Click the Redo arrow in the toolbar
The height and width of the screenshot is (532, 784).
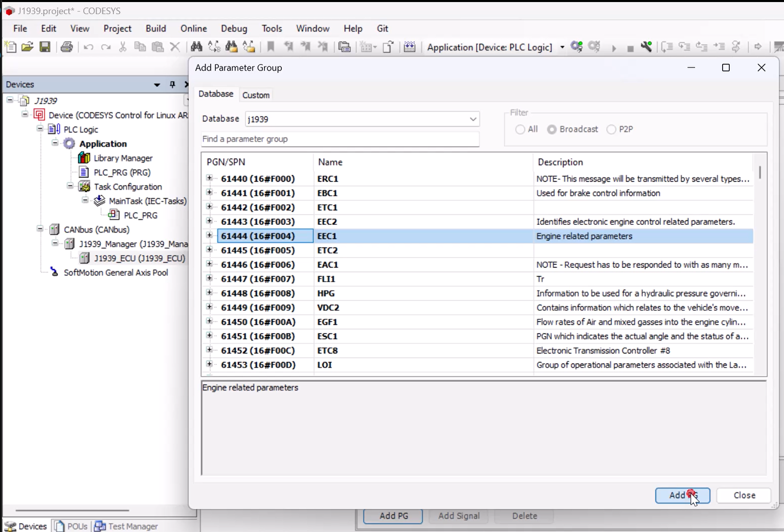click(106, 47)
